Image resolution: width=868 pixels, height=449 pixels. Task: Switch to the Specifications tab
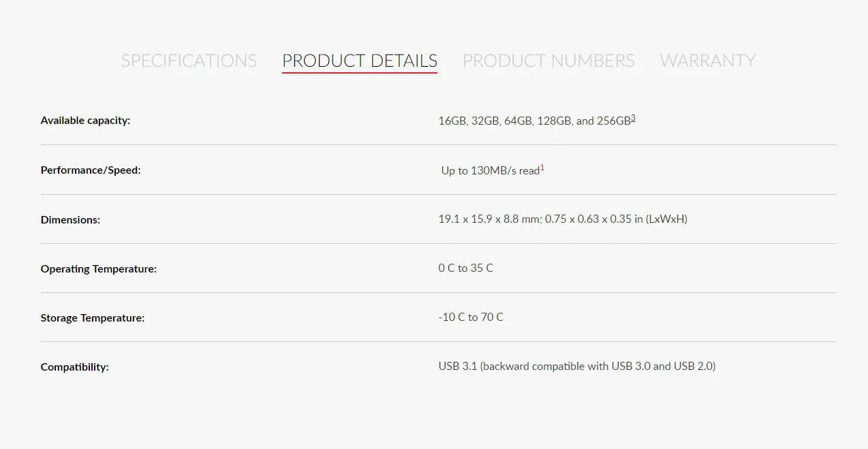tap(189, 61)
